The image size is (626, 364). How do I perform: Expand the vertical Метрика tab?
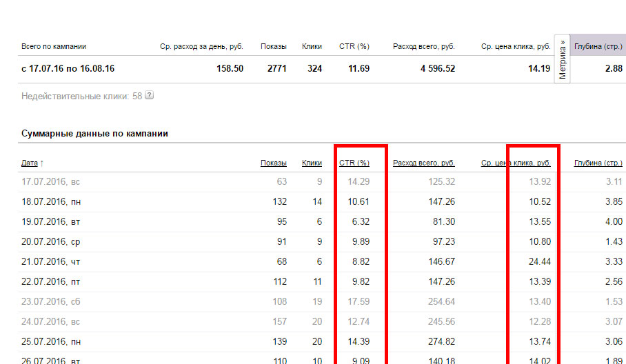[x=563, y=59]
